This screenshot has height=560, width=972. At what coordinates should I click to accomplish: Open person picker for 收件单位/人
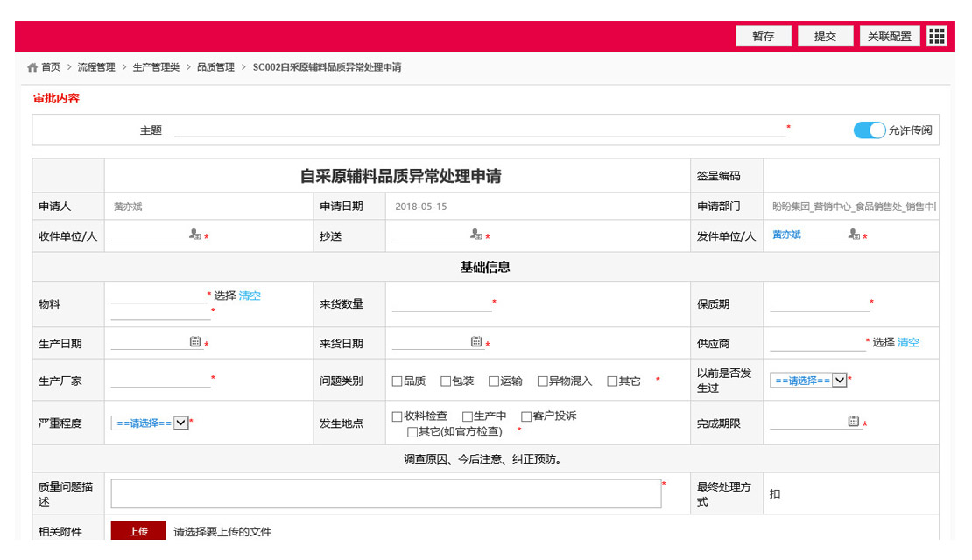(x=195, y=234)
